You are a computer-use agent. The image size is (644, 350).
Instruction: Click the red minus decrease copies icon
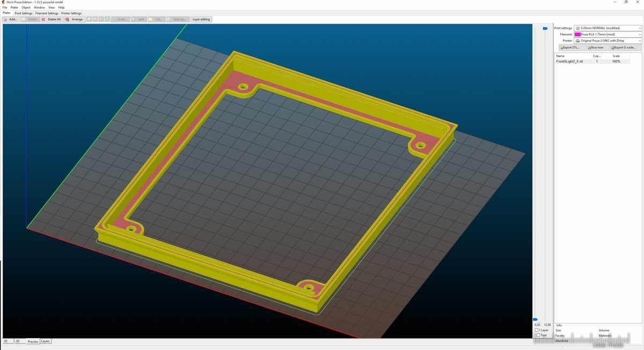[95, 19]
